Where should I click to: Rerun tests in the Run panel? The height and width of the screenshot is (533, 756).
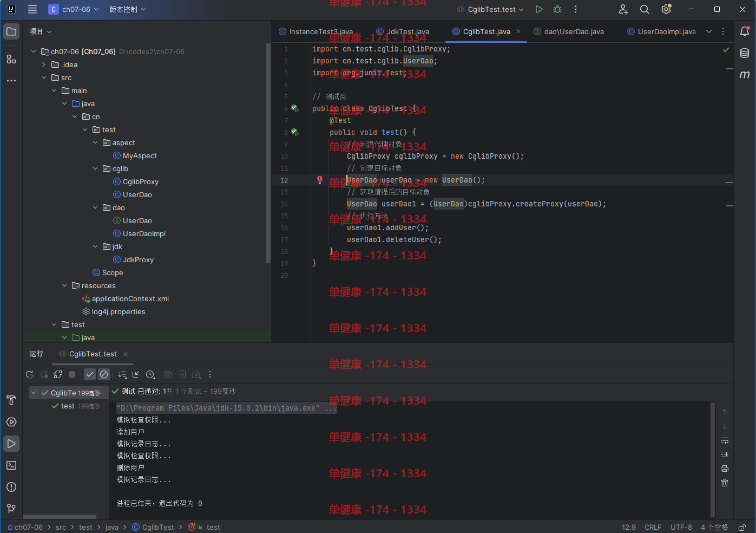click(x=30, y=374)
